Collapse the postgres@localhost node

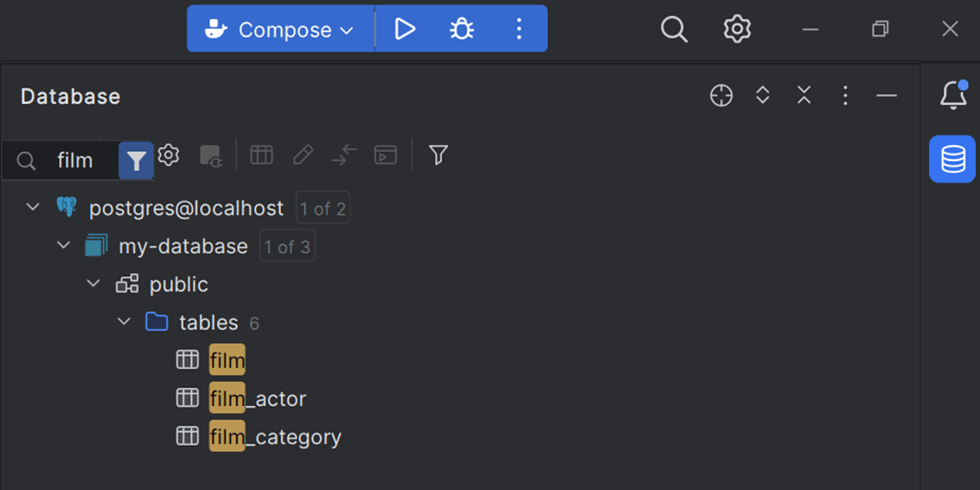click(x=33, y=207)
